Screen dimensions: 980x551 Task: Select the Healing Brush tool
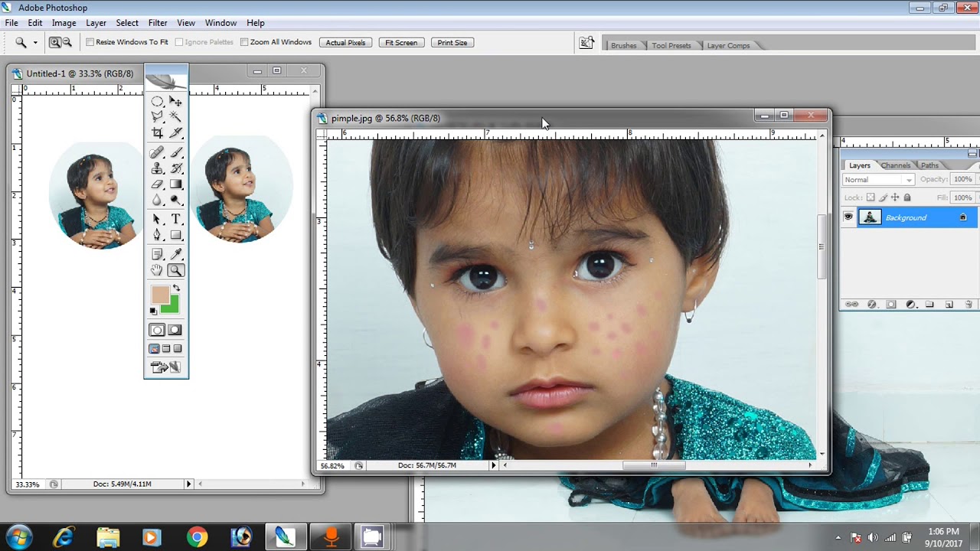(157, 153)
